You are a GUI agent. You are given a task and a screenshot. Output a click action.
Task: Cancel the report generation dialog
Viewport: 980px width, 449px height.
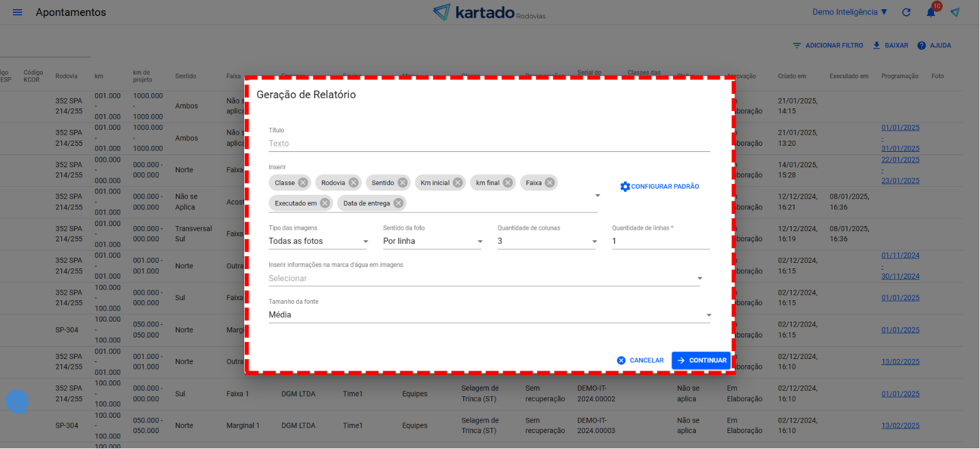click(x=640, y=361)
